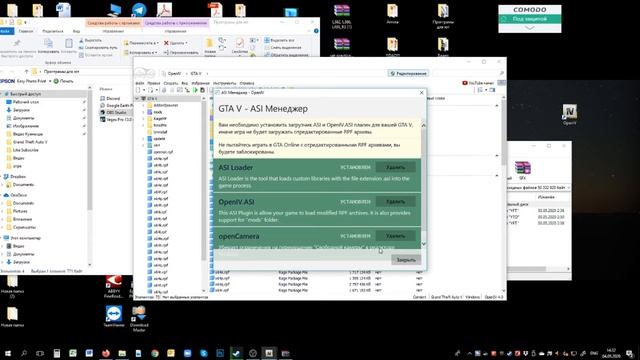Image resolution: width=640 pixels, height=360 pixels.
Task: Click Windows Start button
Action: pos(7,353)
